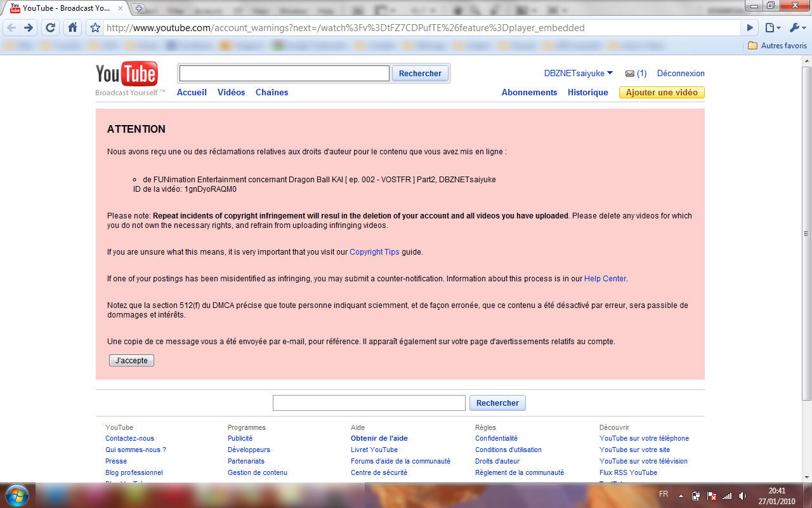Go back with the browser back arrow
Screen dimensions: 812x508
click(12, 28)
